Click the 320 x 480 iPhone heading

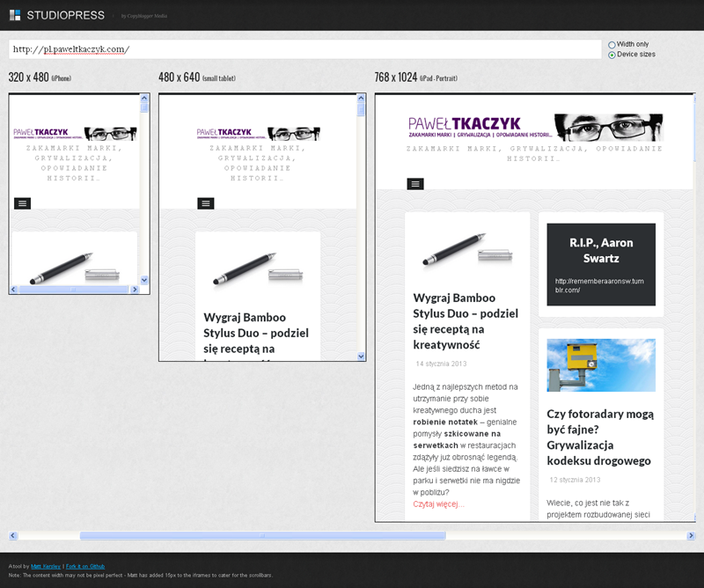(40, 77)
